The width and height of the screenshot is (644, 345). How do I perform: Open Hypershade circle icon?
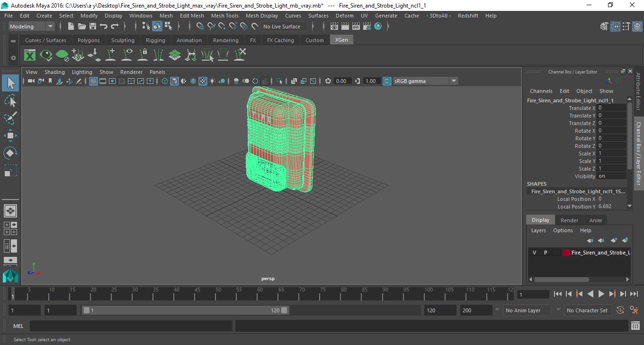pyautogui.click(x=378, y=27)
